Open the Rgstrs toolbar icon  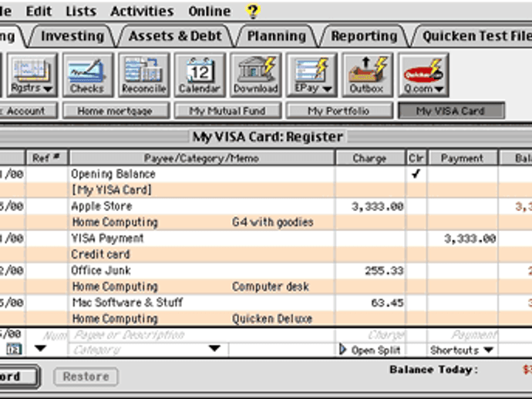tap(32, 75)
